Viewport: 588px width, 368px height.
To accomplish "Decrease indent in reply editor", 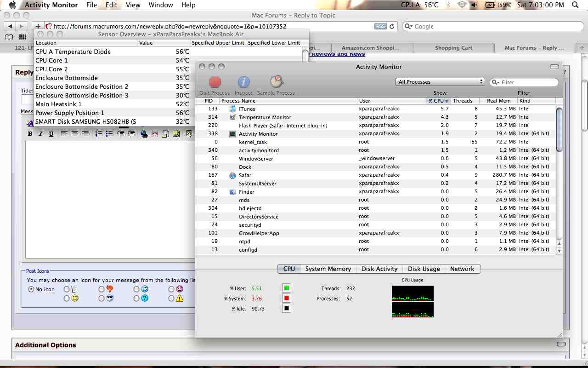I will pyautogui.click(x=120, y=134).
